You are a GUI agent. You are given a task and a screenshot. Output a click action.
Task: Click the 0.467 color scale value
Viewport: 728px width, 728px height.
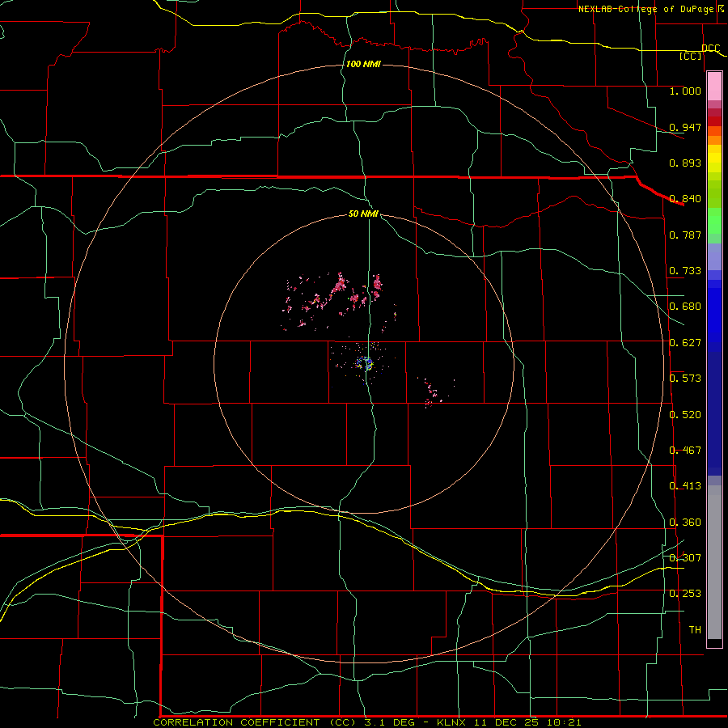(685, 451)
